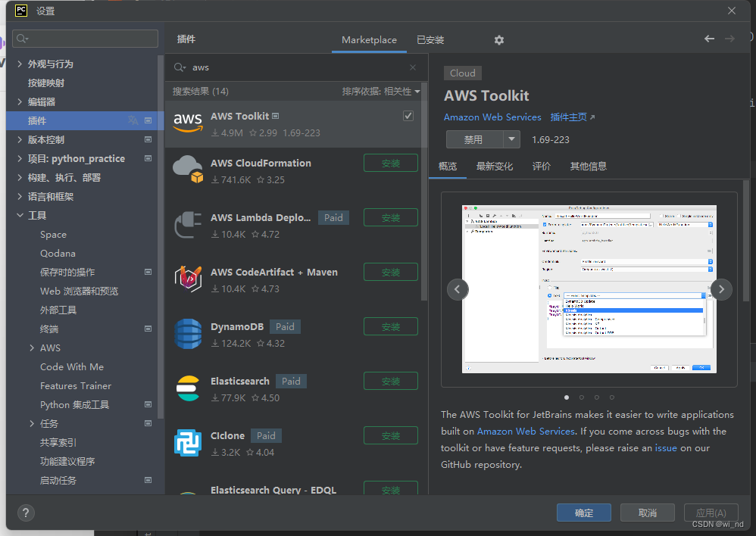756x536 pixels.
Task: Expand the AWS settings node
Action: (x=32, y=348)
